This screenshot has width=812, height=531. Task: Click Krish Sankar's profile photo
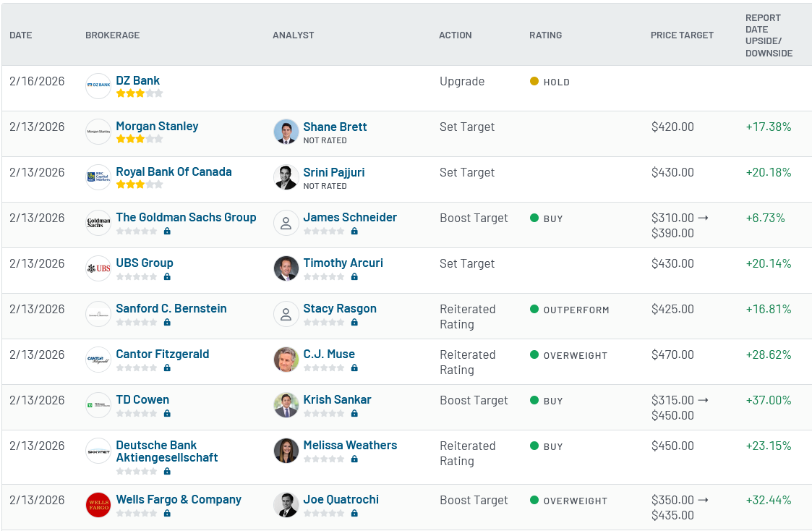[x=286, y=405]
